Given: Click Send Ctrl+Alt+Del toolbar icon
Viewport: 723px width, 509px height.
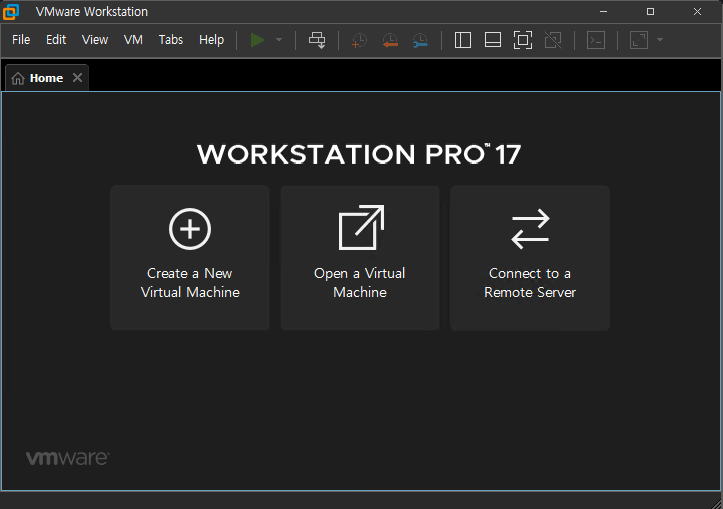Looking at the screenshot, I should coord(317,40).
